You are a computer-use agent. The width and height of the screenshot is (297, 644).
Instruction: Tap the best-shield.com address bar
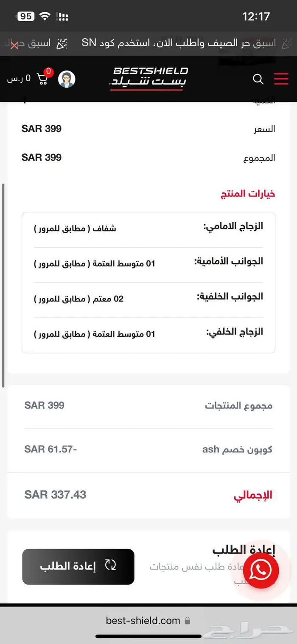[143, 621]
